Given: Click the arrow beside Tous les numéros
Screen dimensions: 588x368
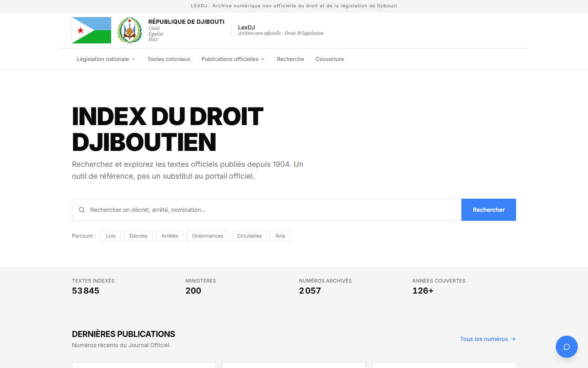Looking at the screenshot, I should coord(513,339).
